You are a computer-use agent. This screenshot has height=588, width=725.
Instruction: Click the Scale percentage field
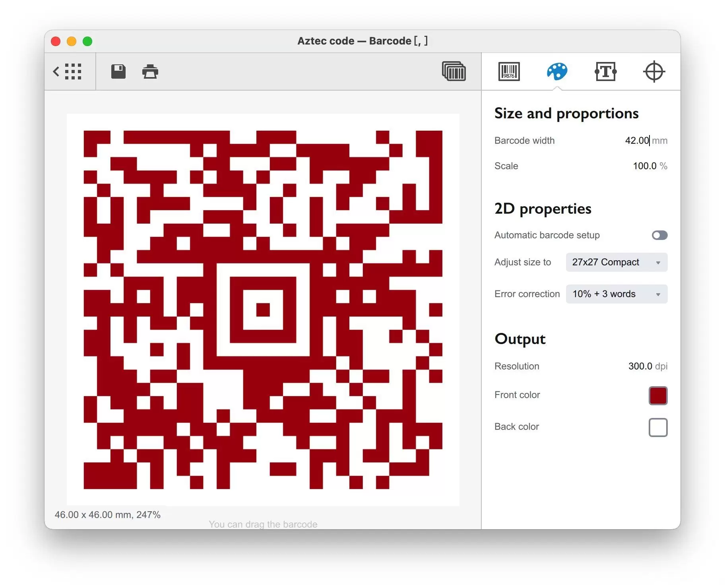[644, 166]
